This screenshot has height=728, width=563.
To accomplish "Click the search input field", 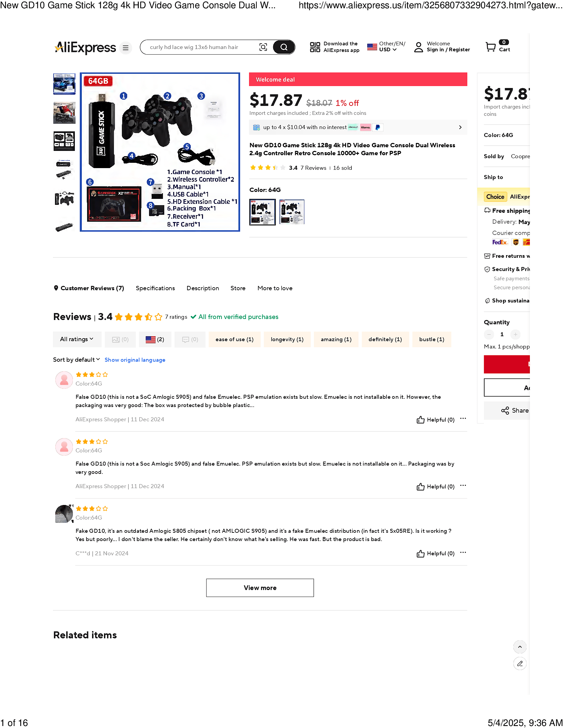I will tap(200, 47).
